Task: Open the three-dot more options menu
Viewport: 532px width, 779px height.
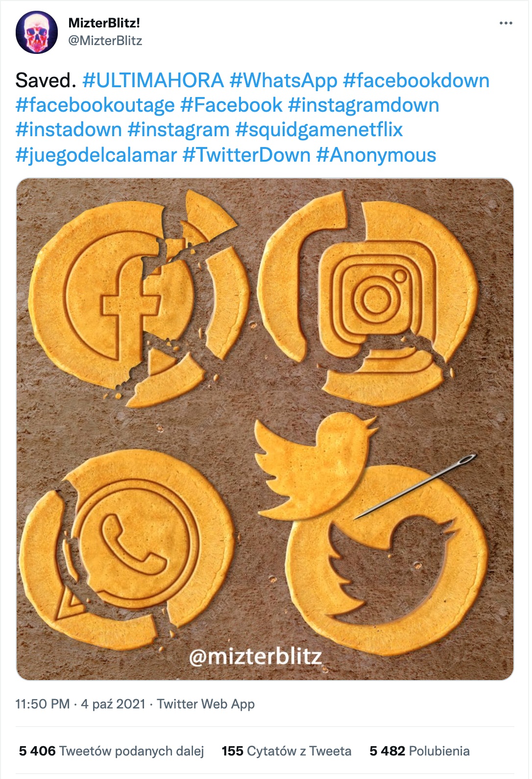Action: [506, 23]
